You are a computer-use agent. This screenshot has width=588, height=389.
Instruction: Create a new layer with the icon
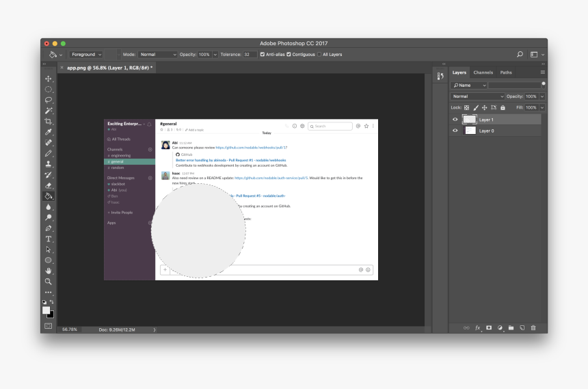click(522, 328)
